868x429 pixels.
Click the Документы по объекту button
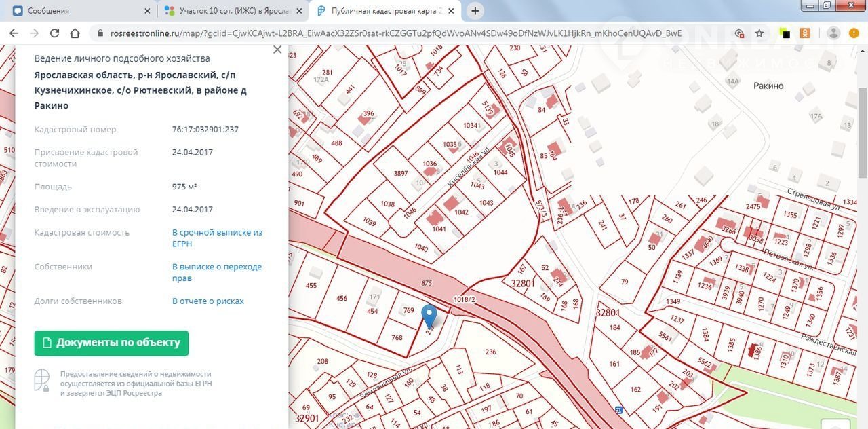tap(111, 343)
